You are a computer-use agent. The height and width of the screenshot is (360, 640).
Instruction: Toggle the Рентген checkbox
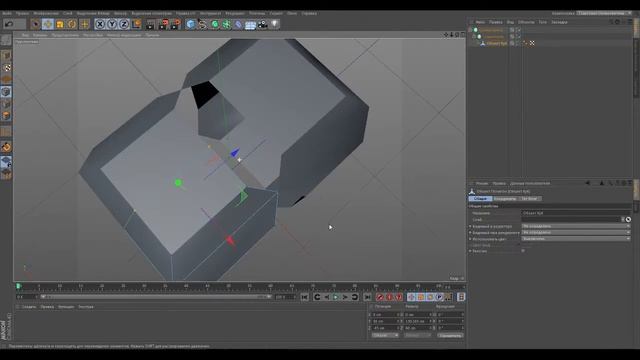coord(523,251)
